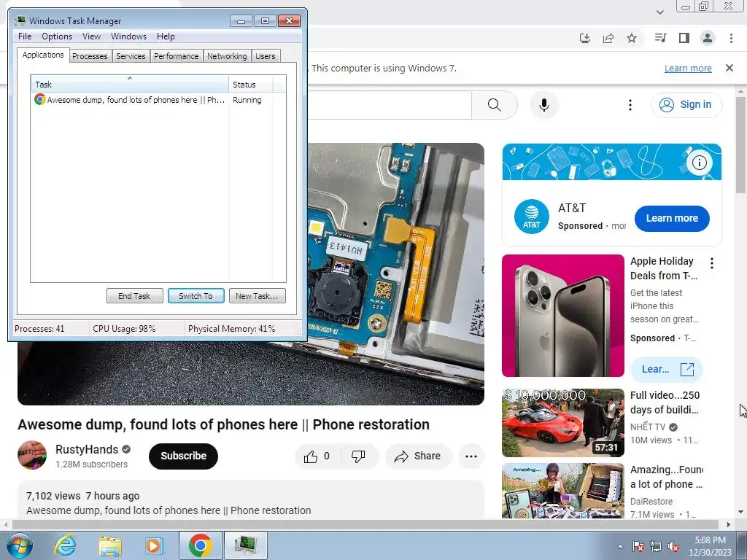Image resolution: width=747 pixels, height=560 pixels.
Task: Open the Apple Holiday Deals ad thumbnail
Action: click(x=562, y=316)
